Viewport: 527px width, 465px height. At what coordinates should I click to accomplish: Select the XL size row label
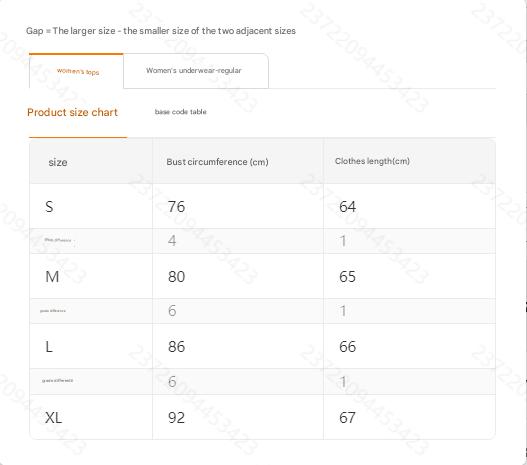[53, 418]
